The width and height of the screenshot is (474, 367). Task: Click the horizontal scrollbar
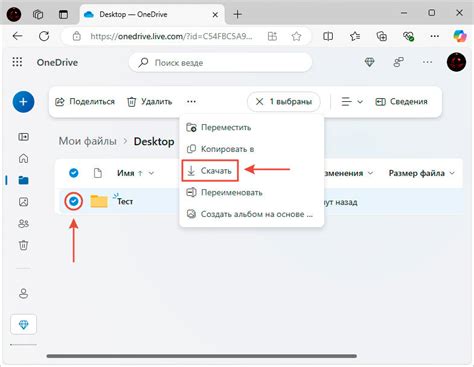(202, 356)
